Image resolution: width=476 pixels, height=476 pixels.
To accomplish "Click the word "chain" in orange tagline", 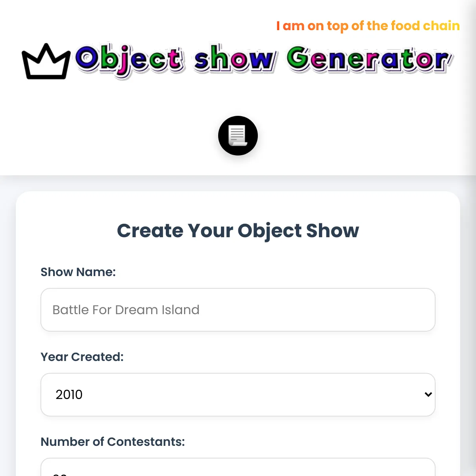I will pyautogui.click(x=441, y=26).
